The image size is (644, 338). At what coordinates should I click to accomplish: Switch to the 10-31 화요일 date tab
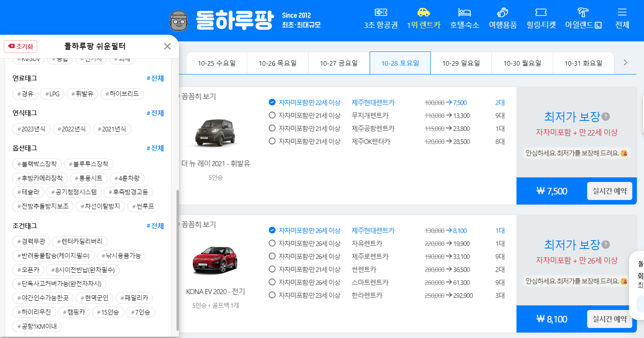(583, 63)
